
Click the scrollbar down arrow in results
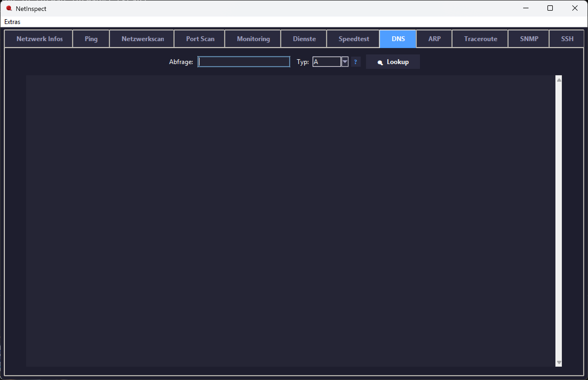tap(559, 362)
